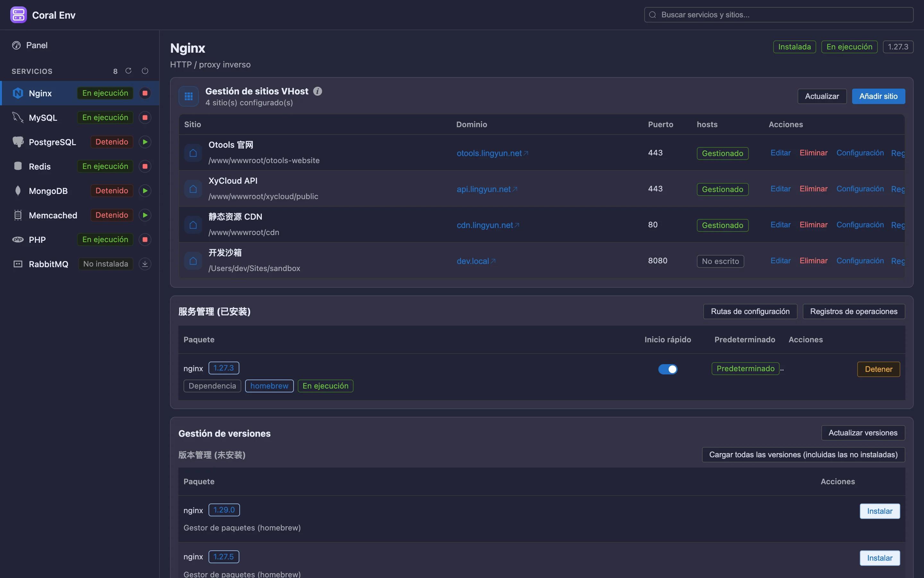The width and height of the screenshot is (924, 578).
Task: Open otools.lingyun.net domain link
Action: tap(492, 153)
